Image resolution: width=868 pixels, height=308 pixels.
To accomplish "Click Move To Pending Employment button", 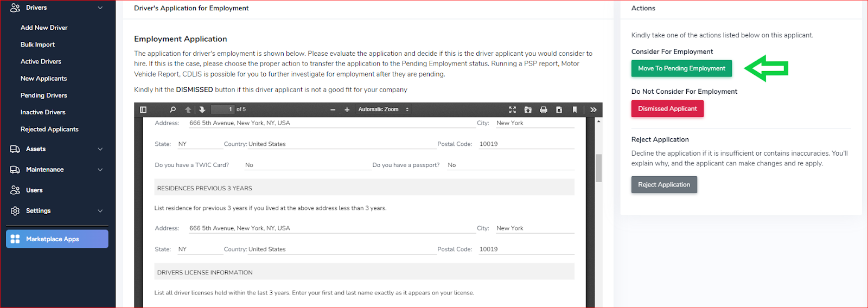I will (x=681, y=68).
